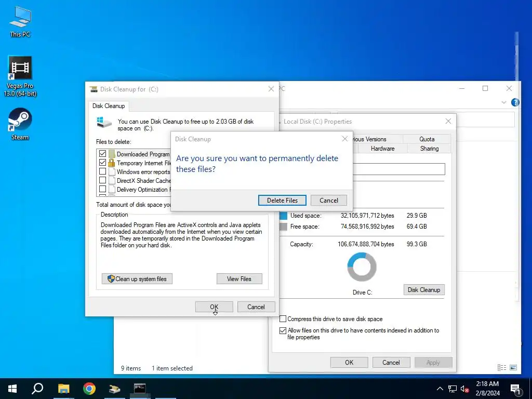Click '74,568,916,992 bytes' free space value
The height and width of the screenshot is (399, 532).
[367, 227]
